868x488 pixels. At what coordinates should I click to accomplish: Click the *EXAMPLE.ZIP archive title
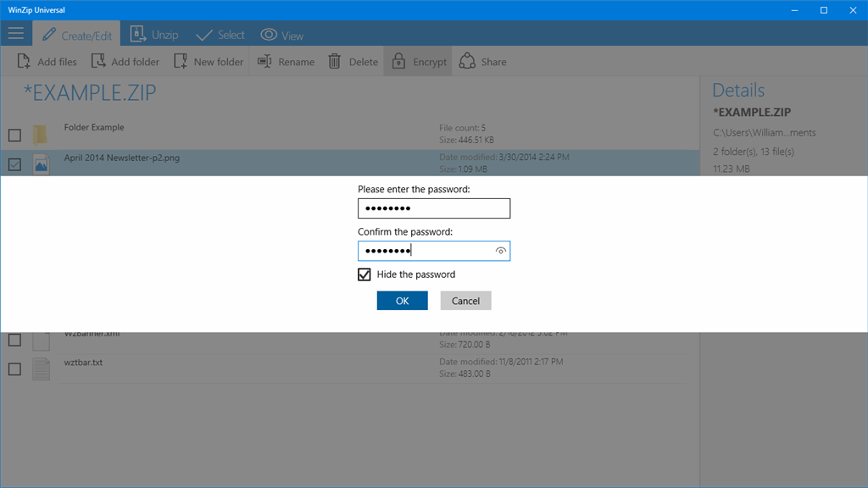pos(90,92)
